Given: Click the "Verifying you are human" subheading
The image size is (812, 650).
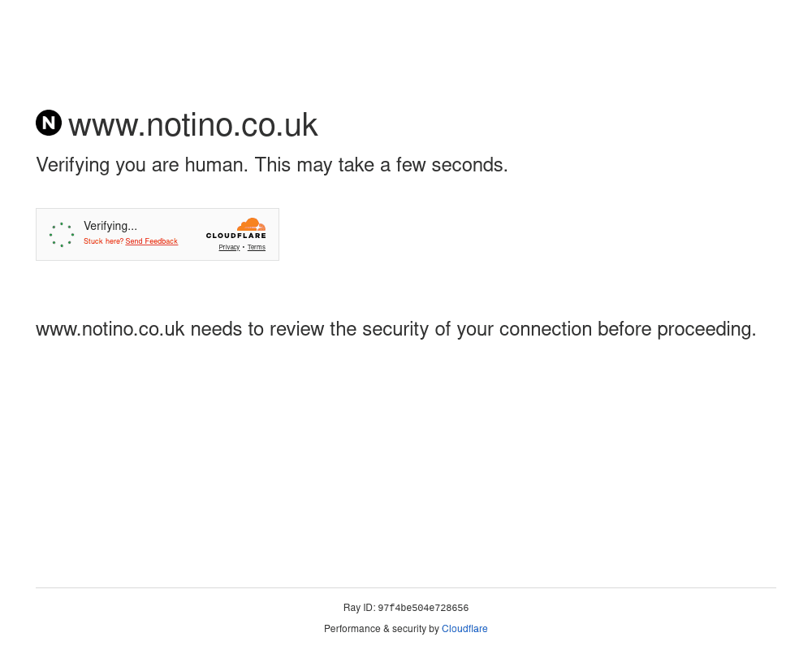Looking at the screenshot, I should pyautogui.click(x=271, y=165).
